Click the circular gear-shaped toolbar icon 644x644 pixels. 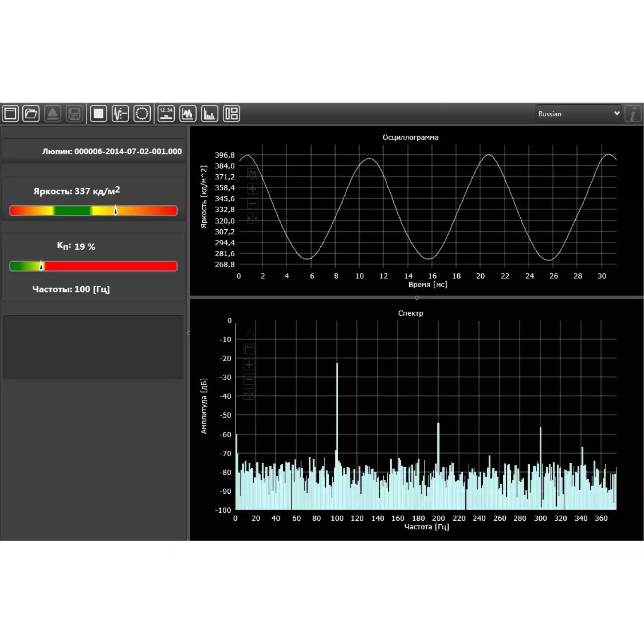coord(142,114)
